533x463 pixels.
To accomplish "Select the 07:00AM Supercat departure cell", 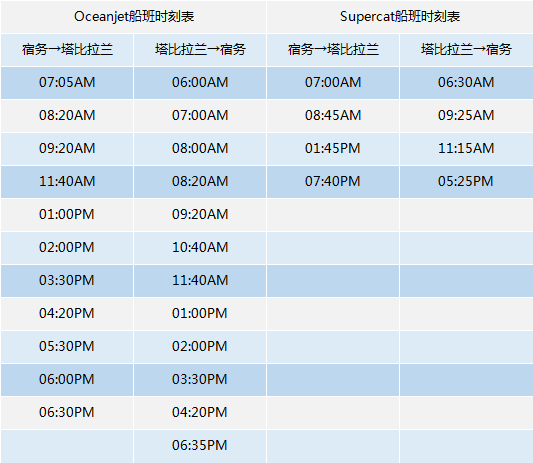I will click(x=333, y=83).
